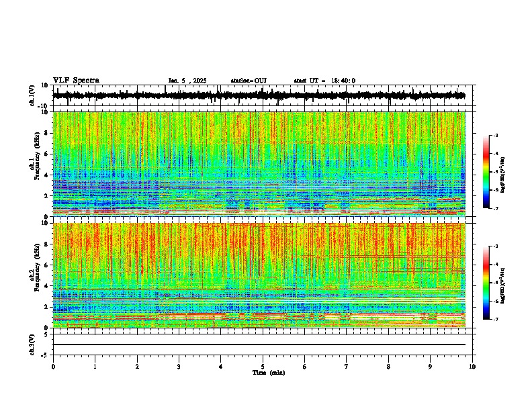Click the "Time (min)" x-axis label
The width and height of the screenshot is (532, 411).
(269, 373)
